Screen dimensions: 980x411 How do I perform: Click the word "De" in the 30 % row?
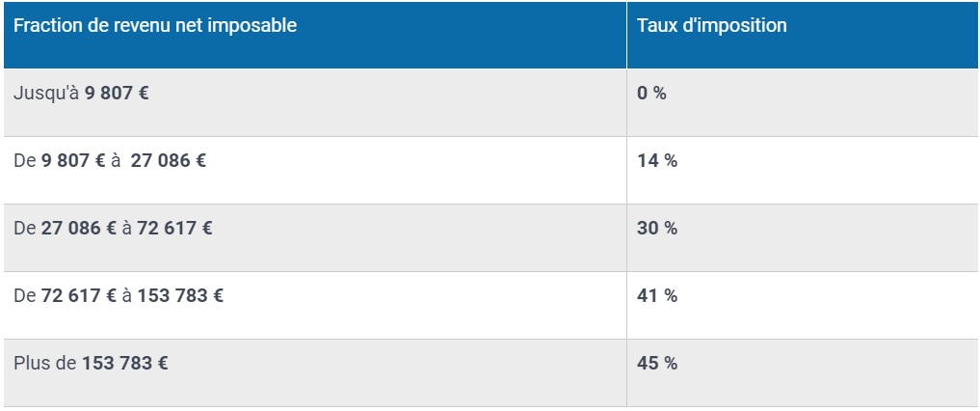(25, 229)
